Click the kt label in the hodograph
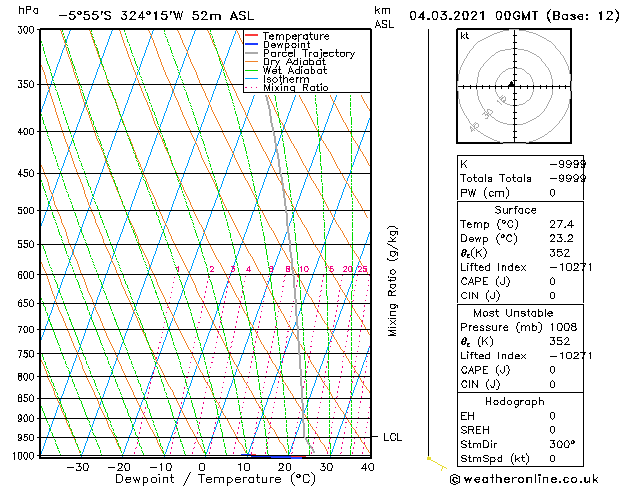Viewport: 629px width, 486px height. [465, 36]
